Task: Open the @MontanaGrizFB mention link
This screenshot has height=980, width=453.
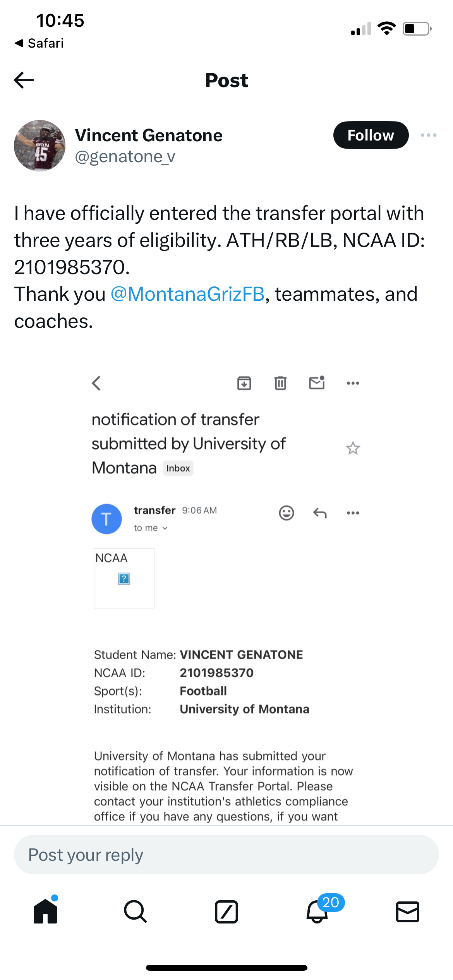Action: [x=187, y=294]
